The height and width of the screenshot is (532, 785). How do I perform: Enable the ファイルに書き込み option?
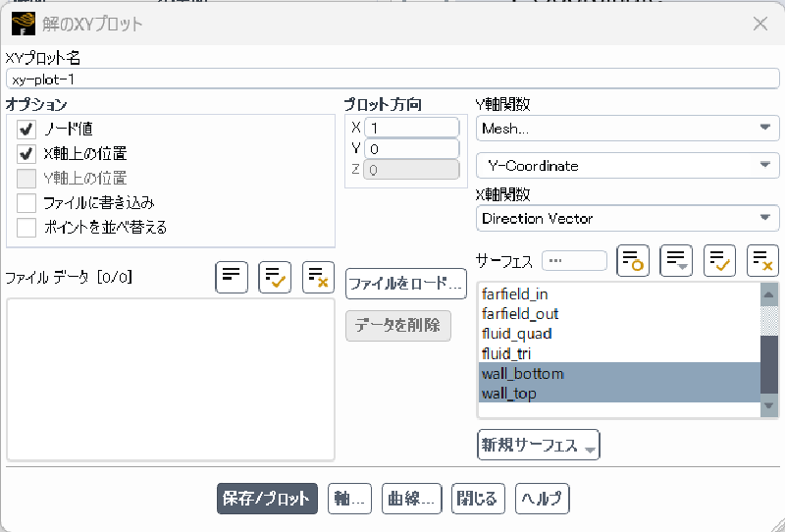26,203
